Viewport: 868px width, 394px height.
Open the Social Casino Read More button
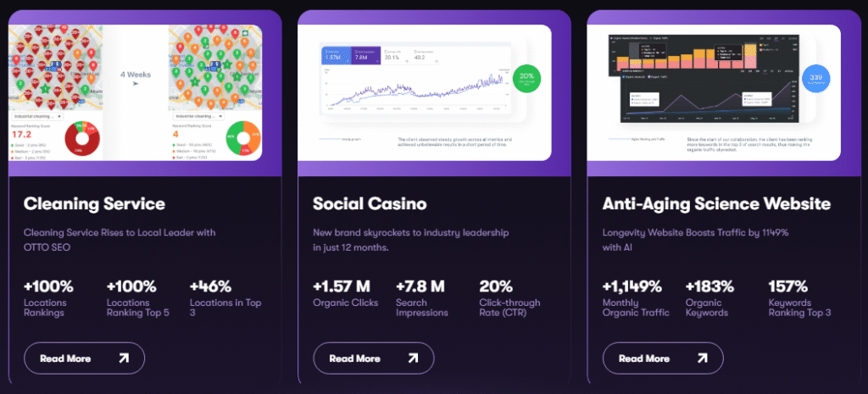coord(374,358)
